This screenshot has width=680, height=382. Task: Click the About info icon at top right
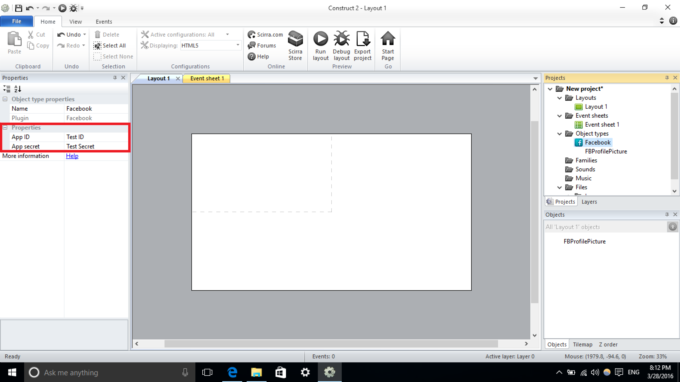673,20
